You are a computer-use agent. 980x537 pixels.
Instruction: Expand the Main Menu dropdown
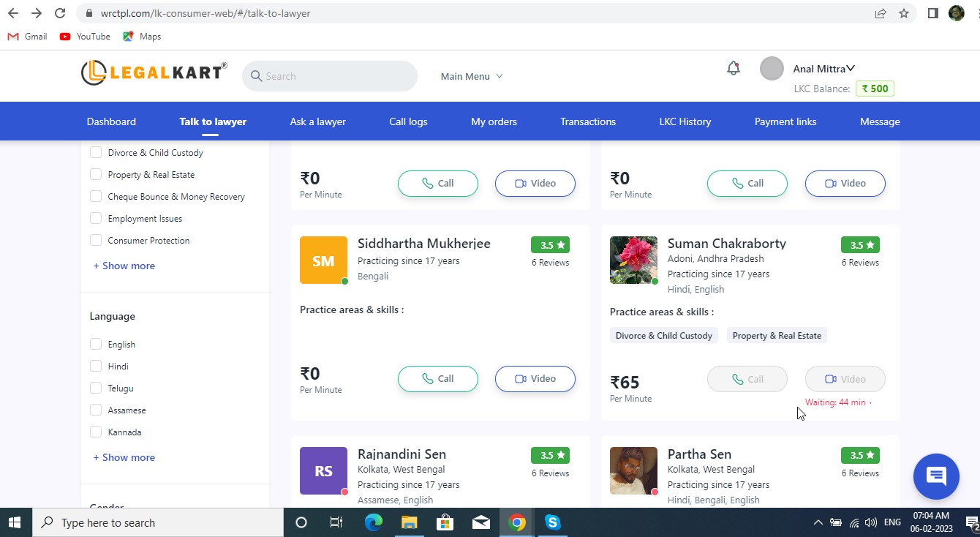pos(472,76)
